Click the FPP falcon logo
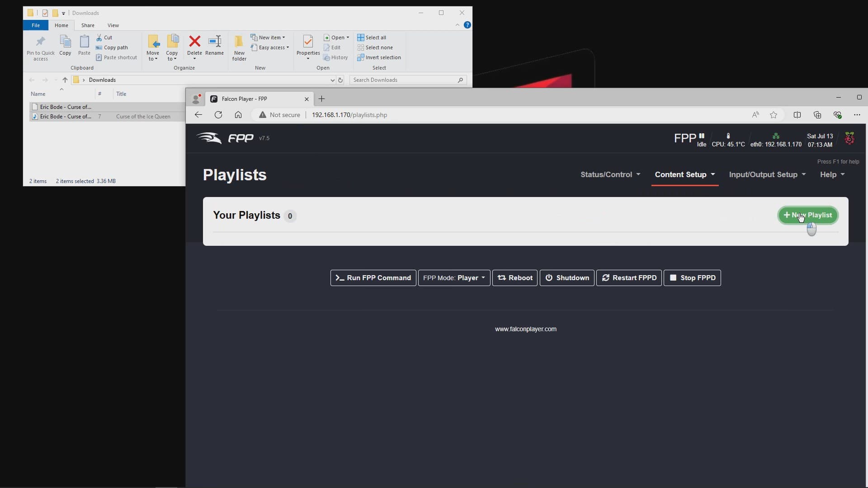 (225, 138)
